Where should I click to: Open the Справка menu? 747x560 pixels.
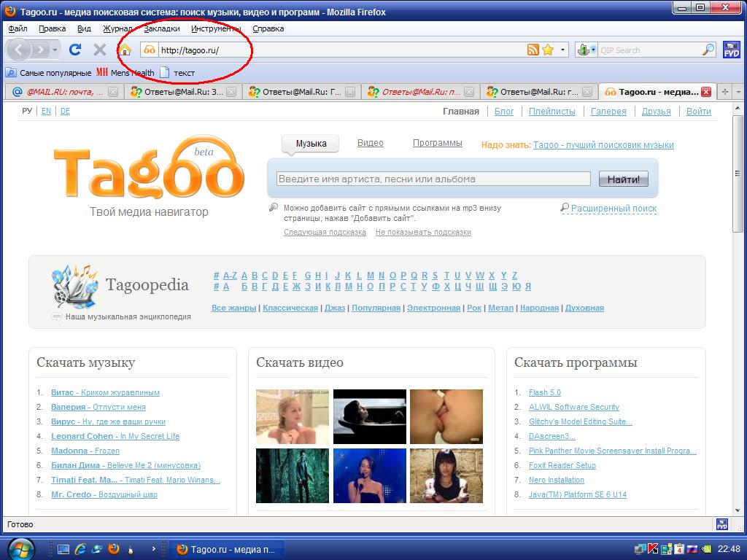tap(268, 28)
